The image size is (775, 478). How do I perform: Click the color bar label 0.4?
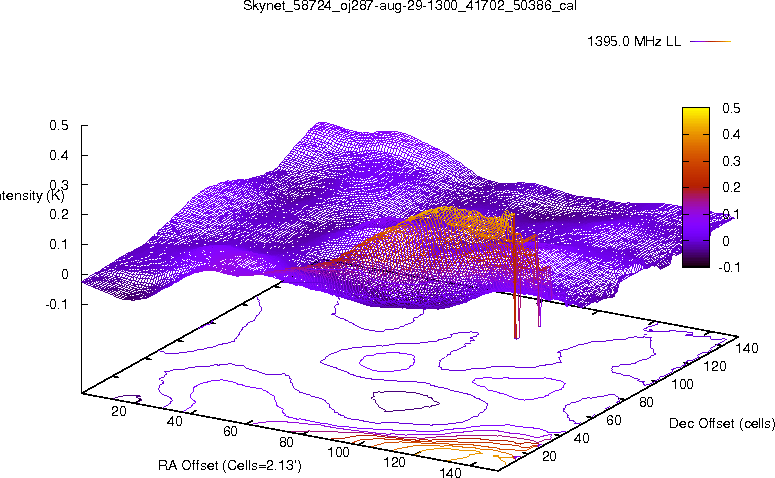731,134
